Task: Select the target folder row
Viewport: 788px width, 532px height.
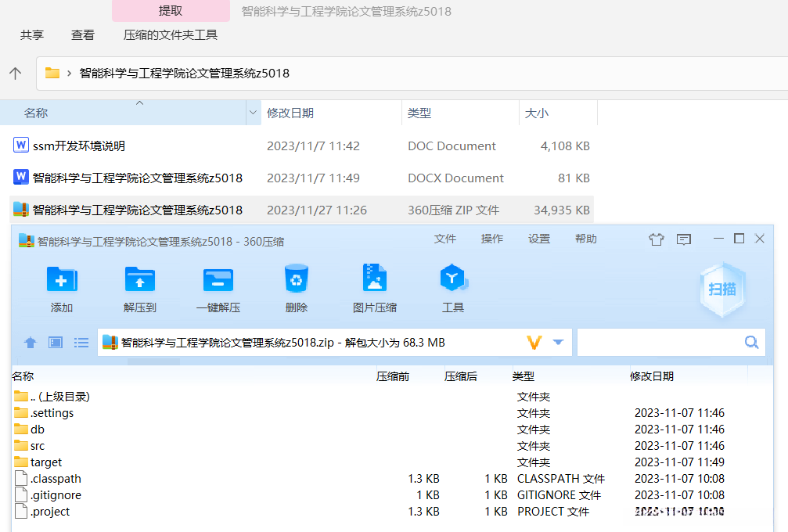Action: click(x=392, y=462)
